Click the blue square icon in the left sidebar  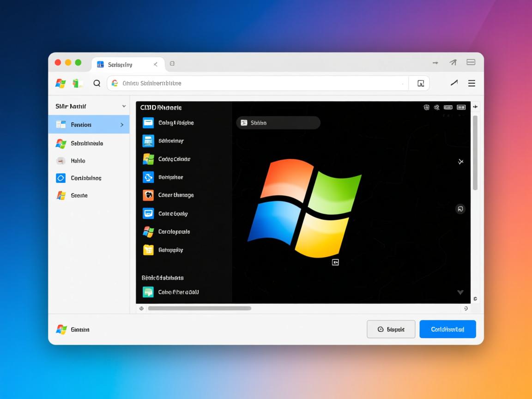(x=61, y=178)
